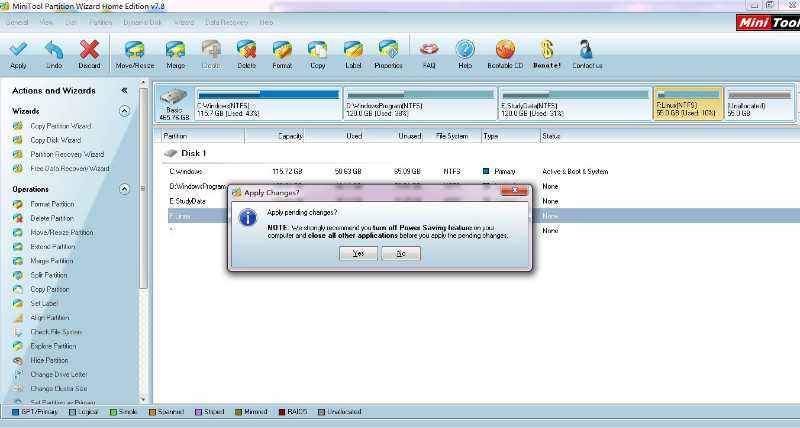The width and height of the screenshot is (800, 428).
Task: Click the Delete toolbar icon
Action: (246, 49)
